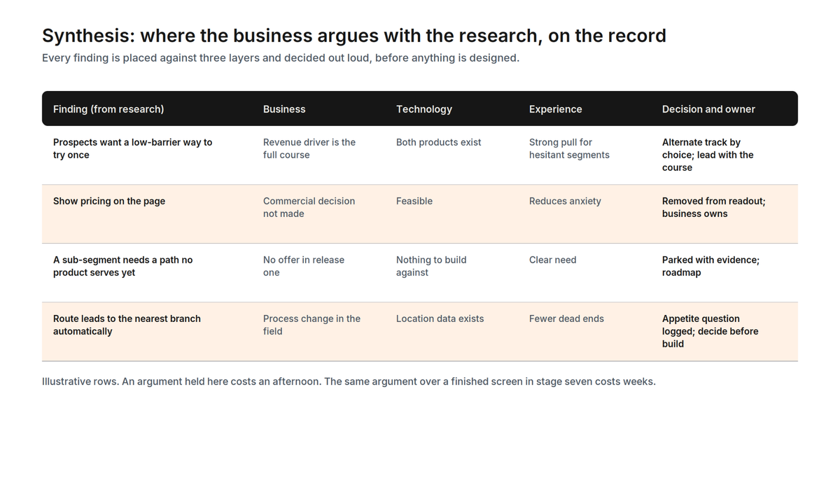Click the 'Experience' column header

coord(555,109)
